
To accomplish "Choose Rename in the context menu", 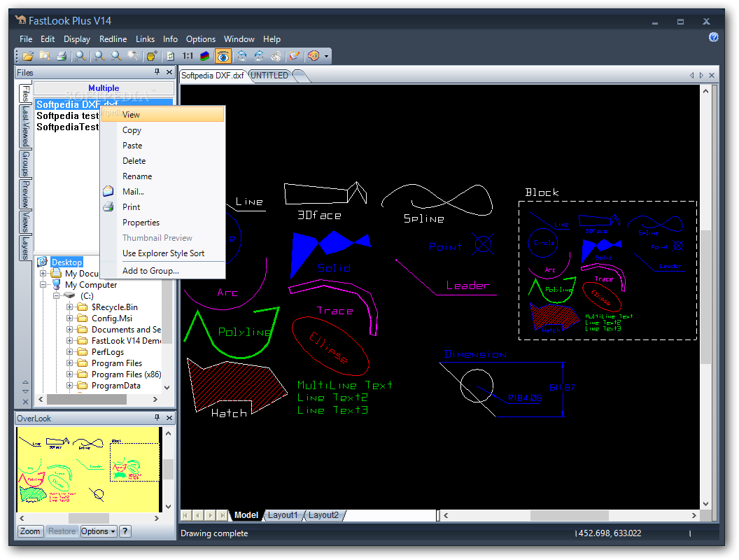I will click(163, 176).
